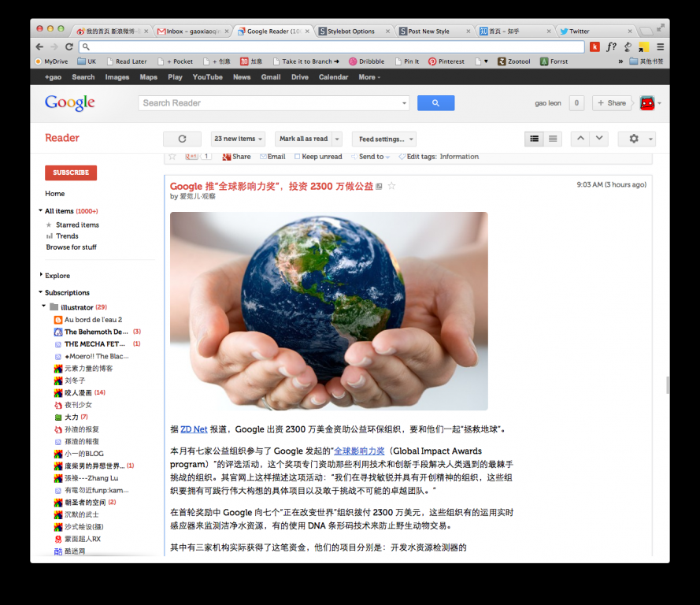Viewport: 700px width, 605px height.
Task: Go to previous item arrow
Action: click(580, 139)
